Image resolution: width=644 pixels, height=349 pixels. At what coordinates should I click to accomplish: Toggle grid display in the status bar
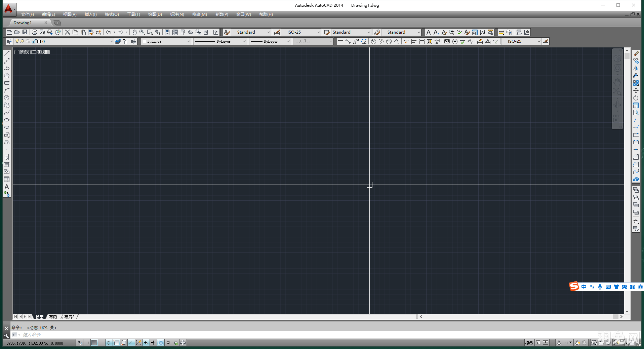click(x=94, y=343)
